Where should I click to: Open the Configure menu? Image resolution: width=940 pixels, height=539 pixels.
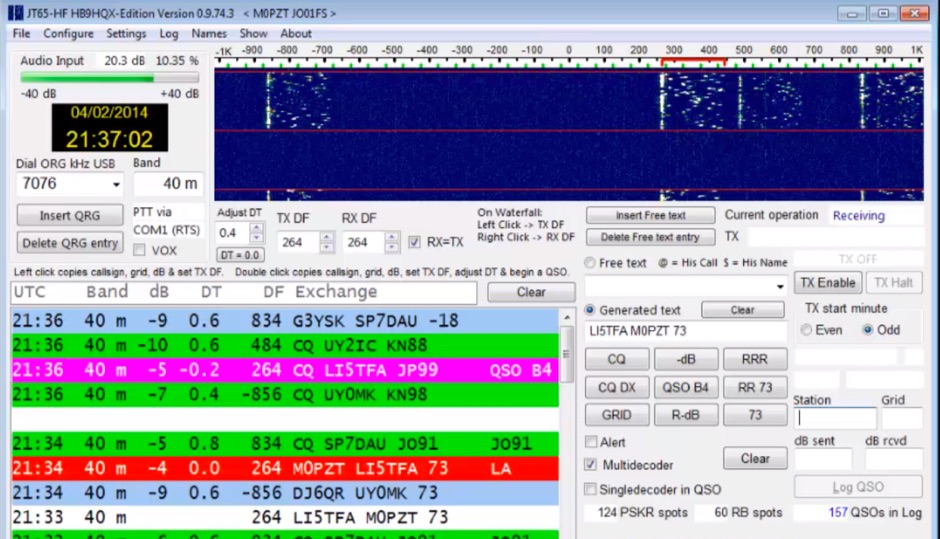(68, 34)
